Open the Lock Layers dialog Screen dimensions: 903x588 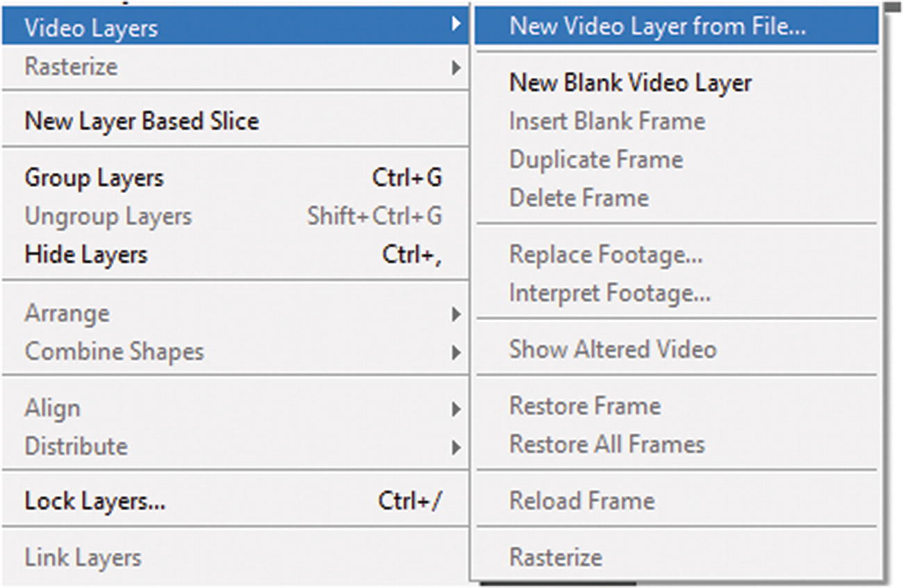95,501
